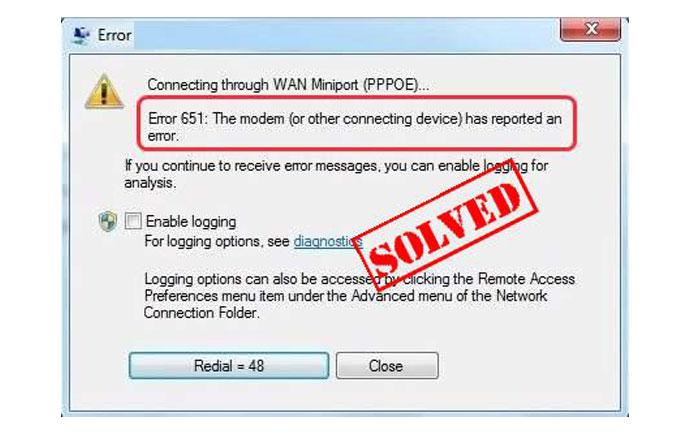Click the words "Remote Access" in the paragraph

point(526,279)
